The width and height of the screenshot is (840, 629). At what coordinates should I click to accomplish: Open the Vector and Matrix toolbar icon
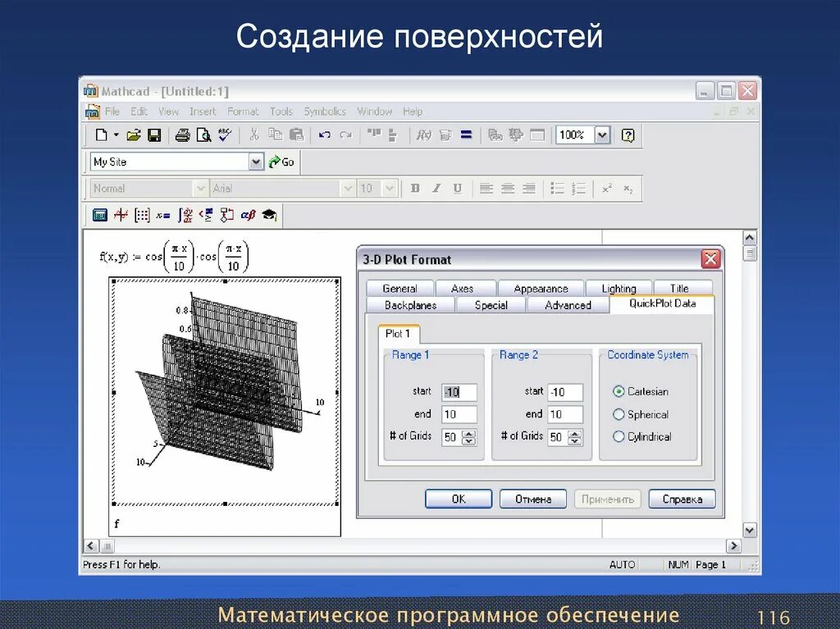[142, 216]
